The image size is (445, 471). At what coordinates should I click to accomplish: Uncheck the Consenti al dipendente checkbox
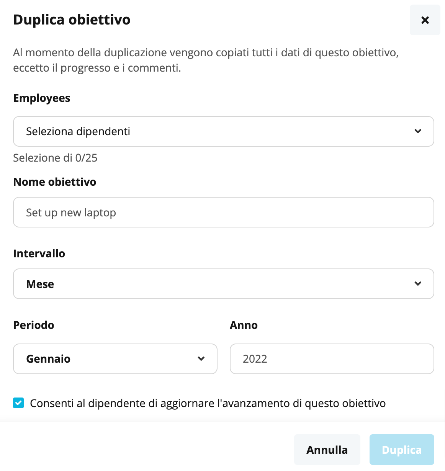pyautogui.click(x=19, y=403)
